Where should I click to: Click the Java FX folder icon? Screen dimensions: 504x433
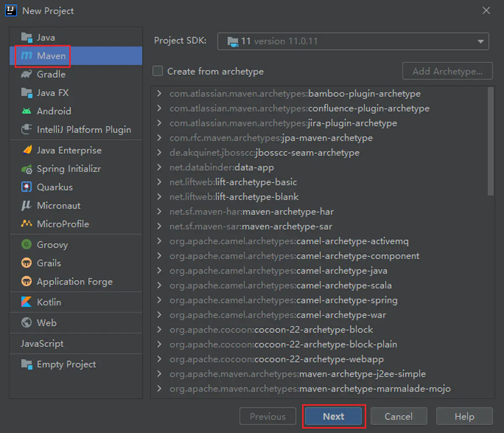point(26,93)
